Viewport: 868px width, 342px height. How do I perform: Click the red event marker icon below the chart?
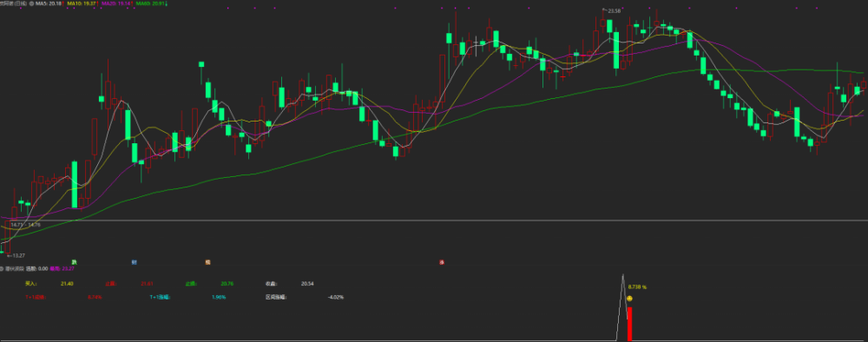pyautogui.click(x=442, y=262)
